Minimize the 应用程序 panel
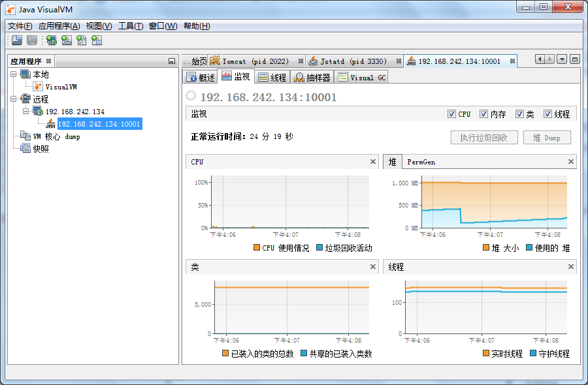 [x=172, y=61]
